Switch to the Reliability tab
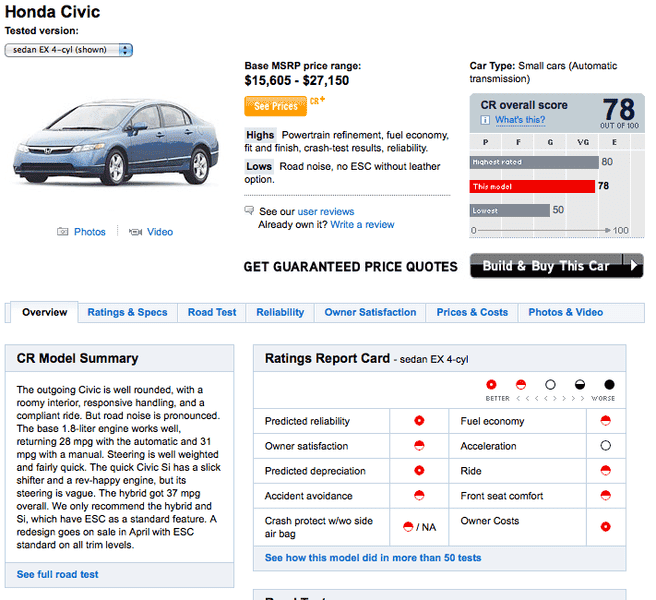 (280, 312)
